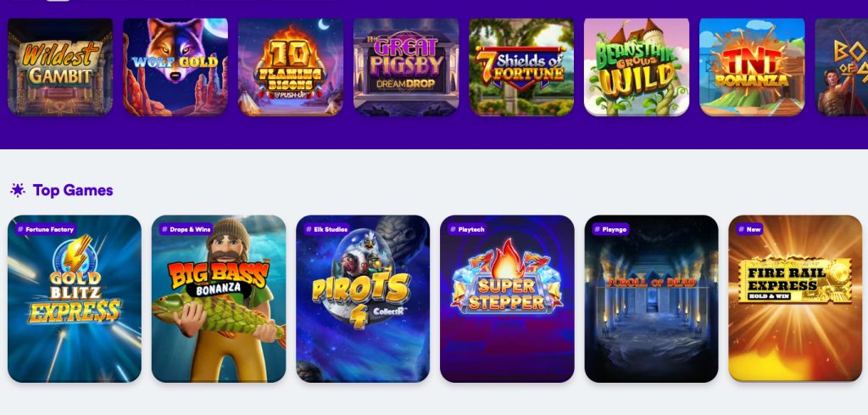Launch Fire Rail Express Hold & Win
The width and height of the screenshot is (868, 415).
tap(795, 299)
